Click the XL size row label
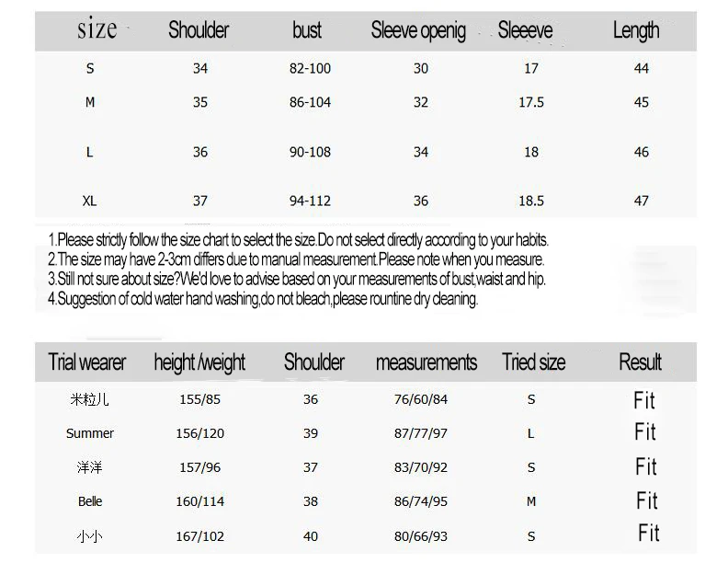This screenshot has height=563, width=728. click(x=89, y=201)
